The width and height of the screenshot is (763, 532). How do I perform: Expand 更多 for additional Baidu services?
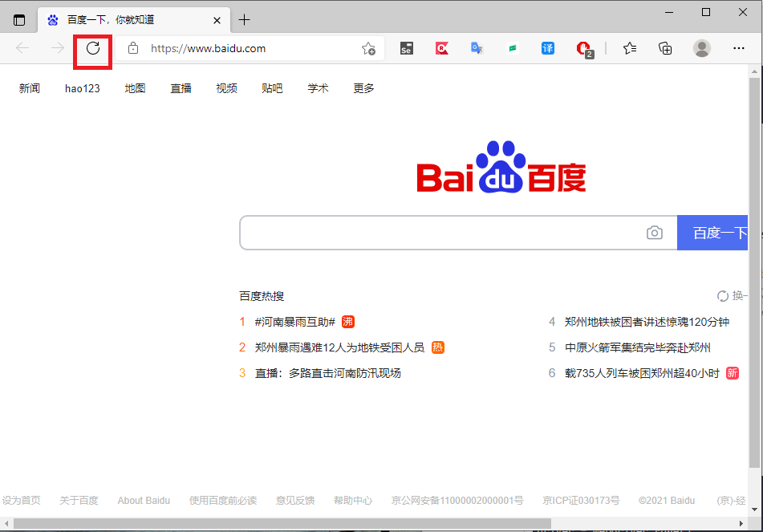[x=363, y=88]
